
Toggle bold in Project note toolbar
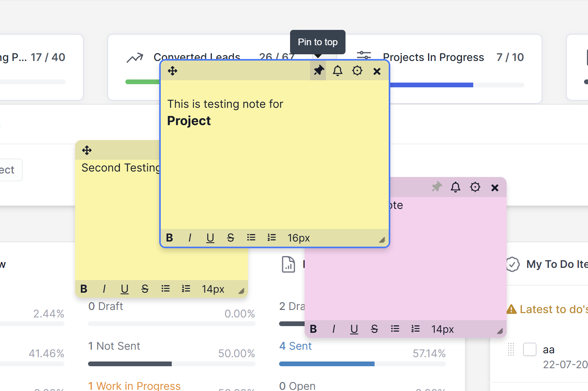point(170,238)
